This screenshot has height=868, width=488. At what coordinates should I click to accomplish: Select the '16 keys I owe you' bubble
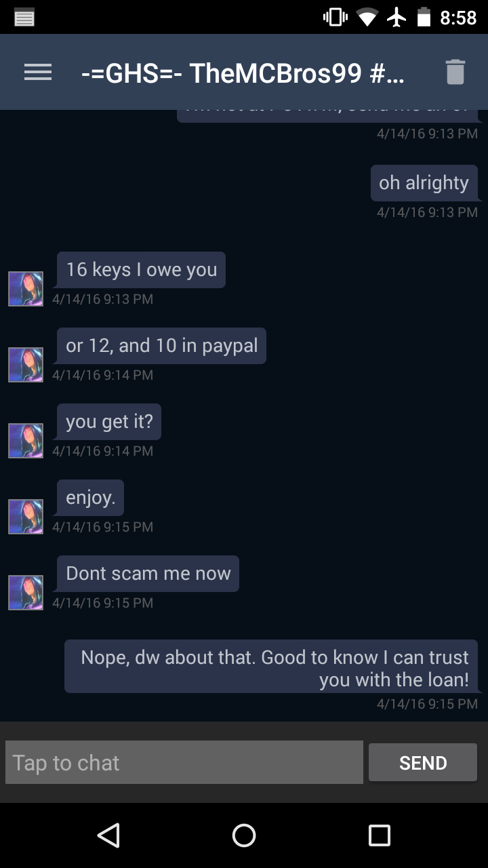pos(141,270)
